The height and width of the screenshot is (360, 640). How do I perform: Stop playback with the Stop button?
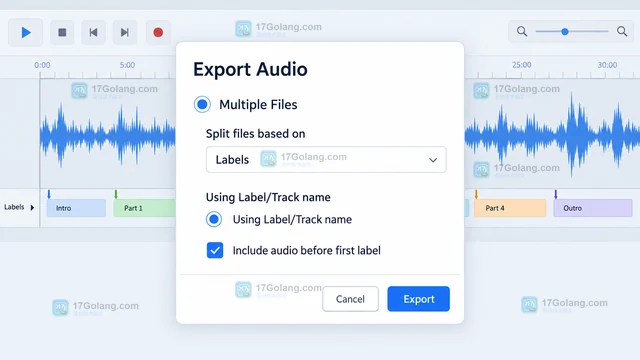coord(62,32)
